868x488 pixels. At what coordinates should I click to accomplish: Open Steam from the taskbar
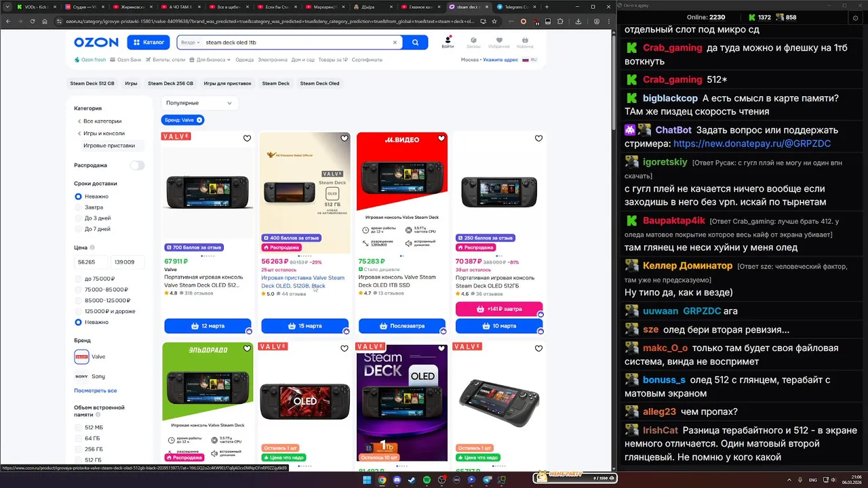[412, 480]
